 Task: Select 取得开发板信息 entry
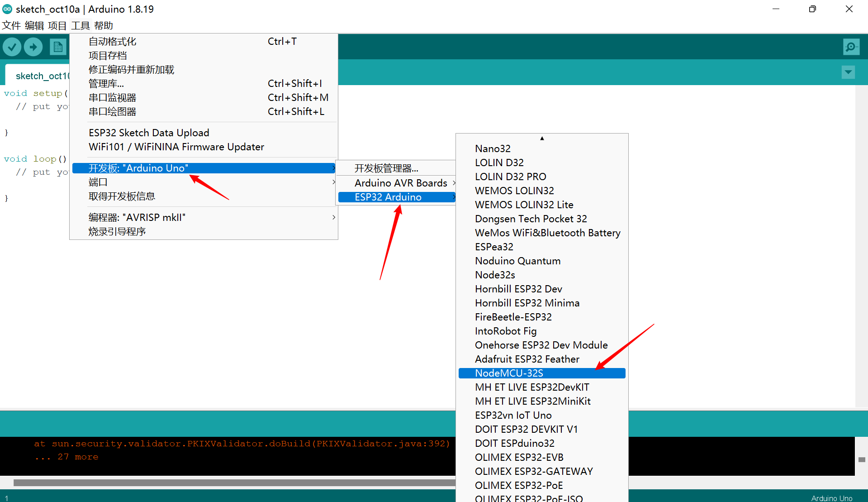204,196
